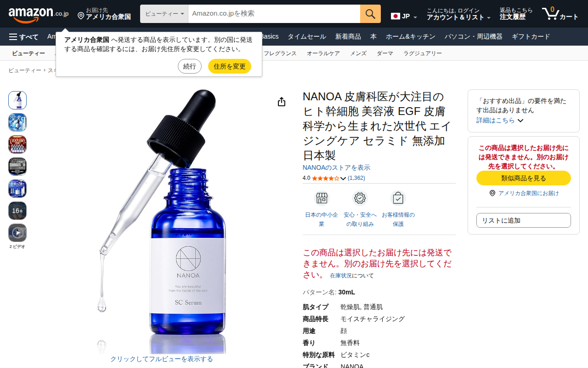
Task: Open the hamburger すべて menu
Action: [23, 37]
